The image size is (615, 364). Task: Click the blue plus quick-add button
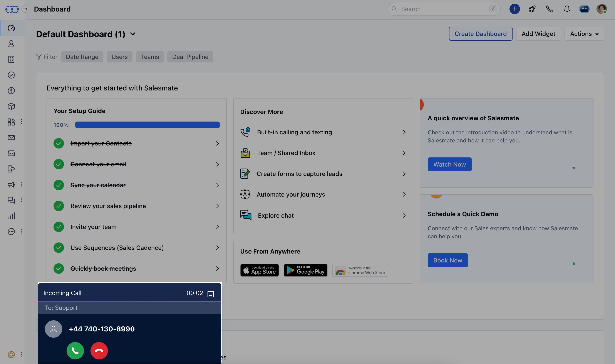[x=514, y=9]
